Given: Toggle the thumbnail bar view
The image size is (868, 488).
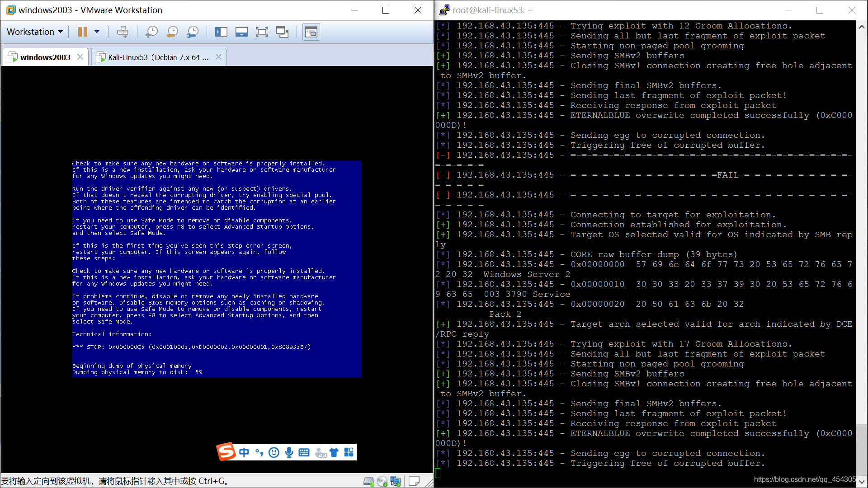Looking at the screenshot, I should (x=241, y=32).
